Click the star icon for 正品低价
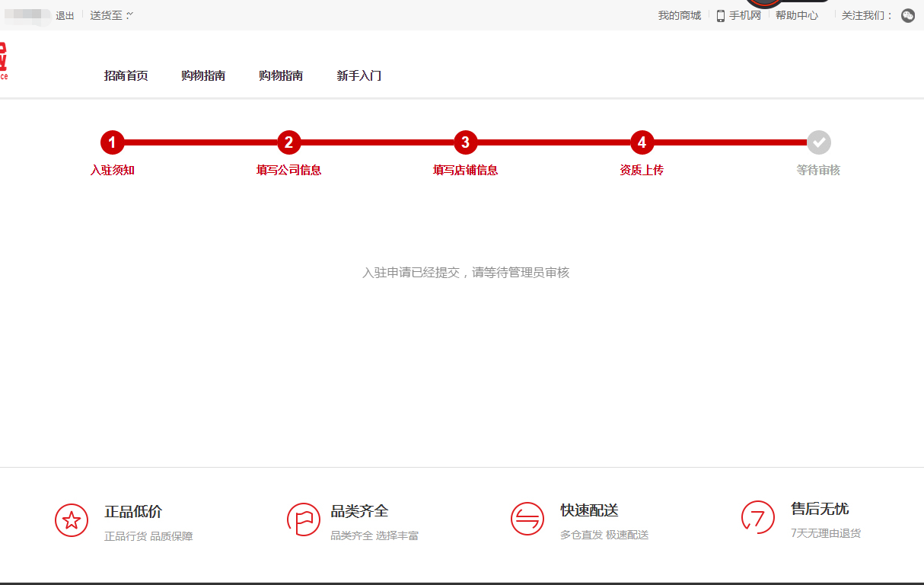 coord(72,520)
